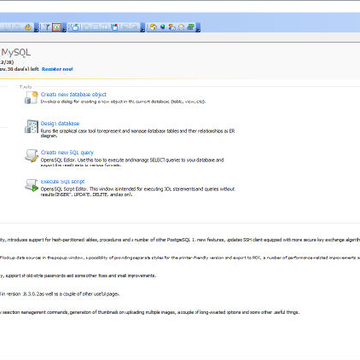The width and height of the screenshot is (360, 360).
Task: Open overflow arrow left of the home icon
Action: tap(143, 28)
